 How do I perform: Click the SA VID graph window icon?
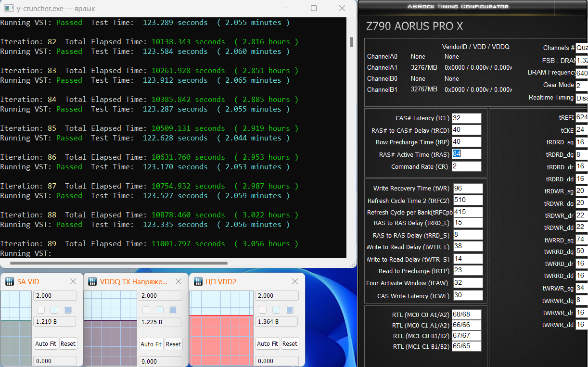click(x=9, y=282)
